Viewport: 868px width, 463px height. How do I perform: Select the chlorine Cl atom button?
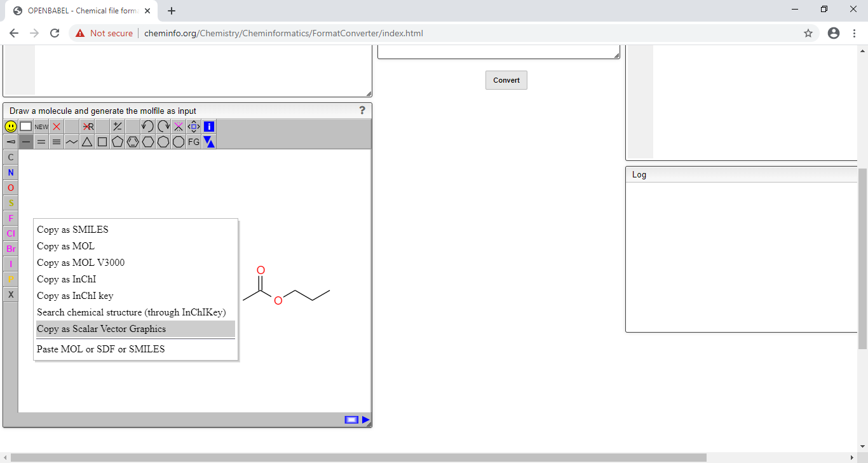tap(11, 233)
